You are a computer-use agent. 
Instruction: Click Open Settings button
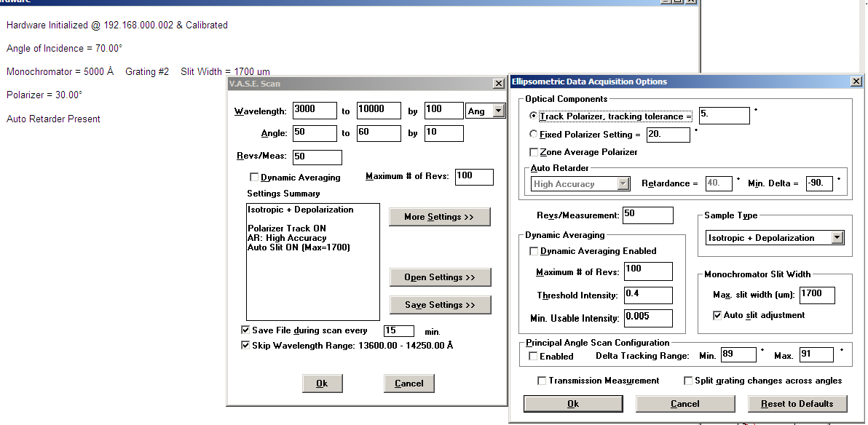pos(439,277)
